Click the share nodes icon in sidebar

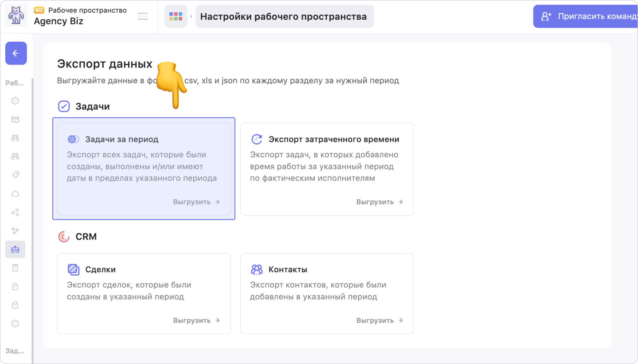coord(15,213)
